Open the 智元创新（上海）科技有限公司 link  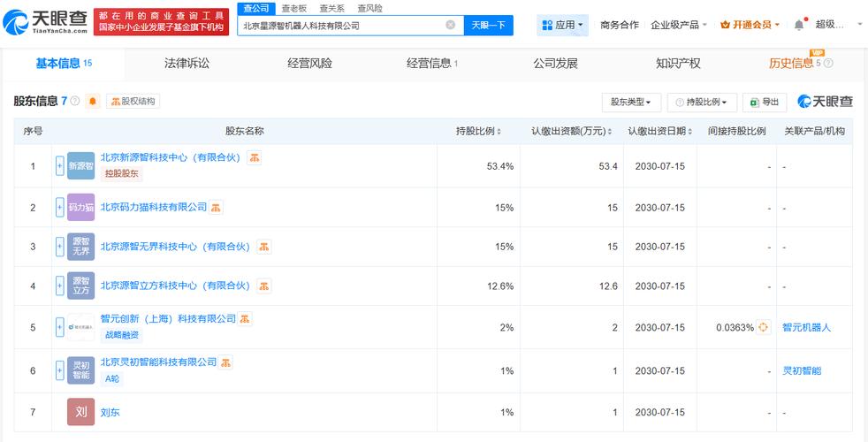[168, 318]
